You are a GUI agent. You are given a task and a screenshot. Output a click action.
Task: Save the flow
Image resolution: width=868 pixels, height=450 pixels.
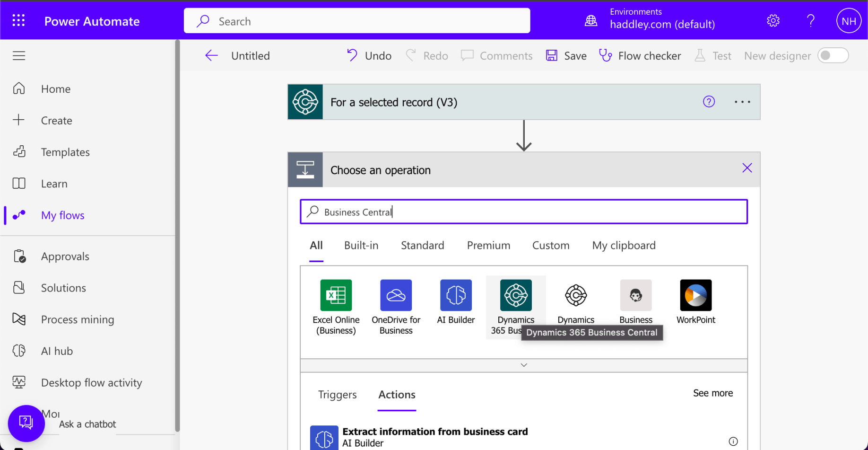[566, 56]
